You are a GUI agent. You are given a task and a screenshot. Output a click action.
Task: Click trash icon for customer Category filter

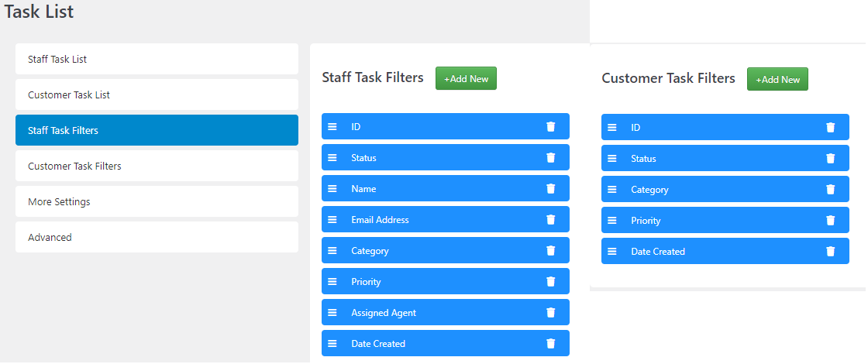tap(830, 189)
